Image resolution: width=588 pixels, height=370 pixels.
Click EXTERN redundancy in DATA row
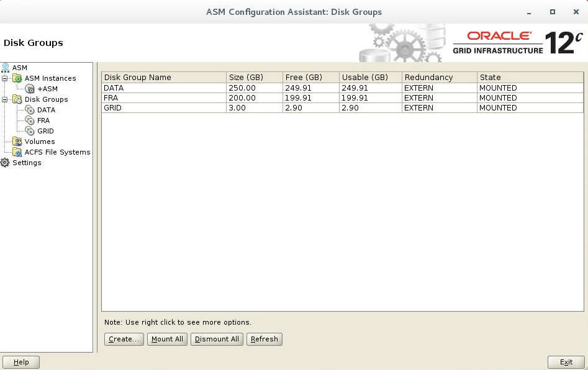418,88
